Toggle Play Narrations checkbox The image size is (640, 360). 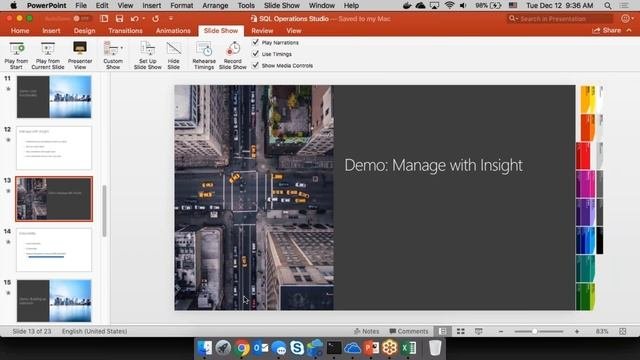click(256, 42)
